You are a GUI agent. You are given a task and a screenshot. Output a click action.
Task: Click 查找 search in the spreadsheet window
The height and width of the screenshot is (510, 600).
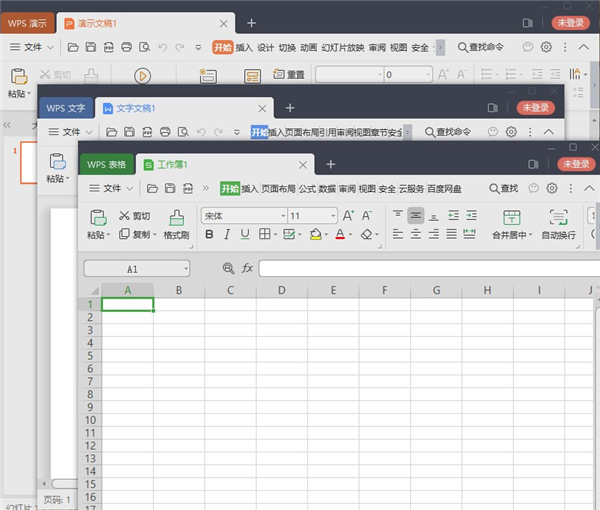[x=504, y=188]
